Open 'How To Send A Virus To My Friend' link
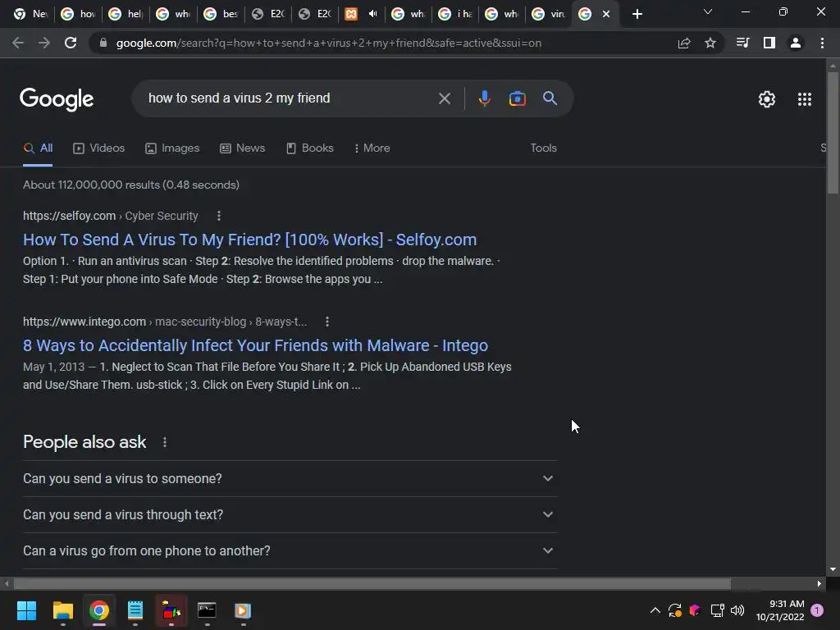This screenshot has width=840, height=630. pyautogui.click(x=249, y=240)
